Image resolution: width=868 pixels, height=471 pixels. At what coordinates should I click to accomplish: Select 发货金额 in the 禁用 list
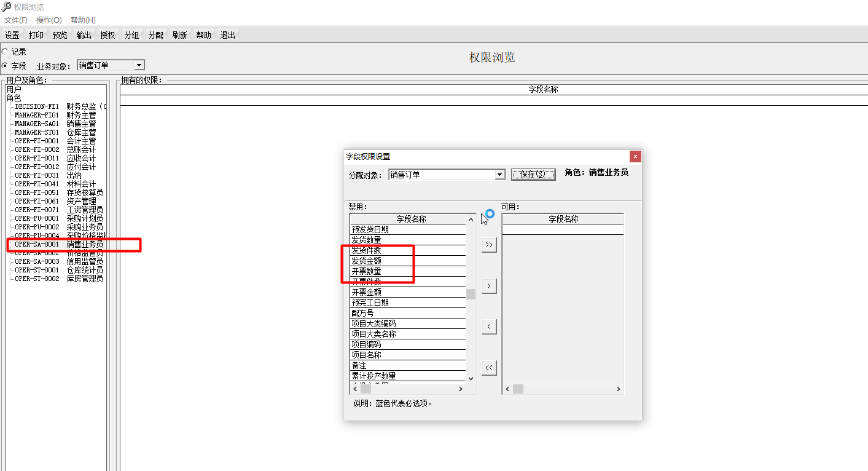pos(408,261)
